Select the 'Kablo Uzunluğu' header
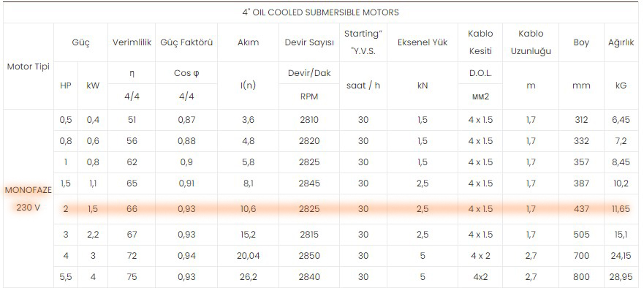 coord(531,42)
